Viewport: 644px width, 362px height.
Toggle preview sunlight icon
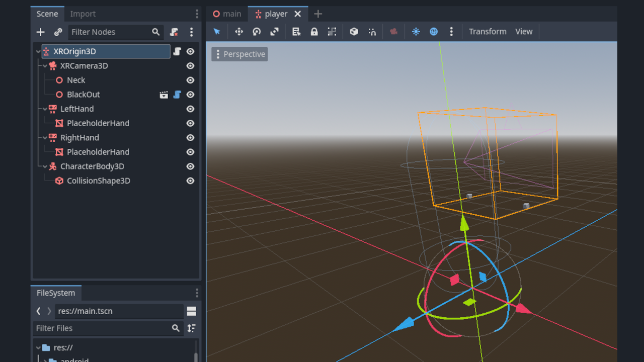point(416,32)
